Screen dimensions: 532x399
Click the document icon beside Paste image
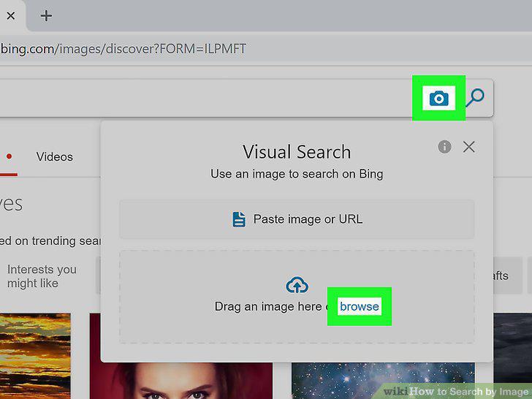[239, 219]
